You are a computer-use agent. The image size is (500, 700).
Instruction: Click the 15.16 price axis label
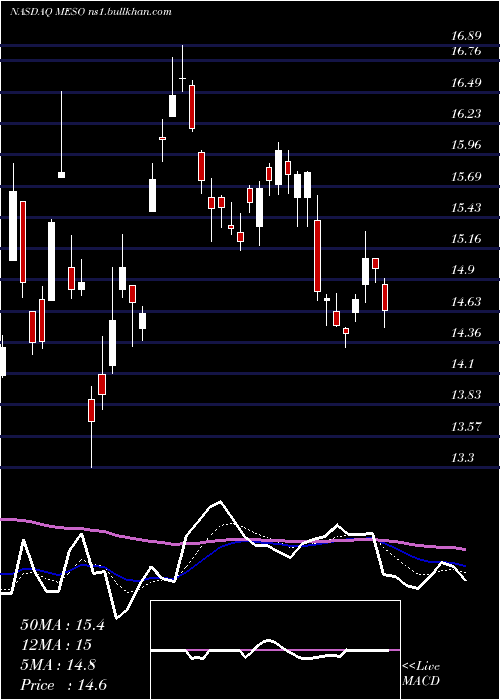tap(466, 239)
